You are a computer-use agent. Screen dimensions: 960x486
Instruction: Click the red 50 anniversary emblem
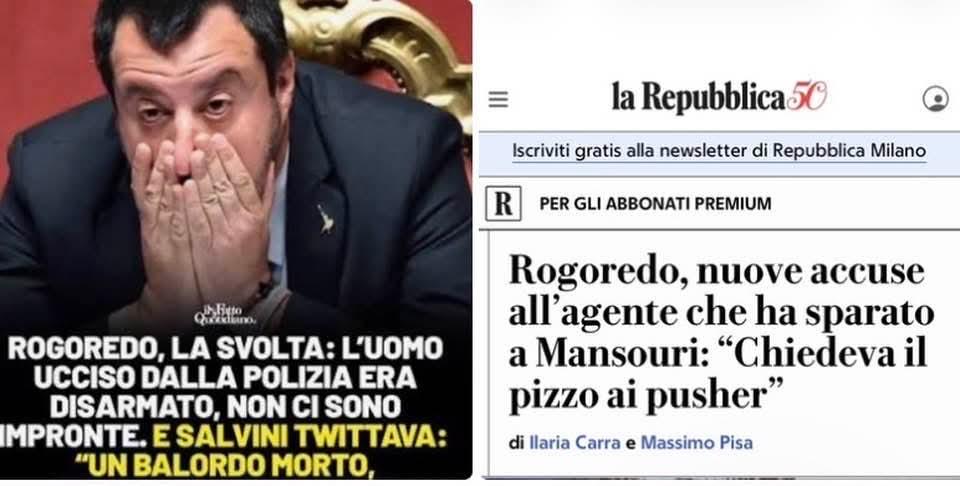(x=806, y=97)
